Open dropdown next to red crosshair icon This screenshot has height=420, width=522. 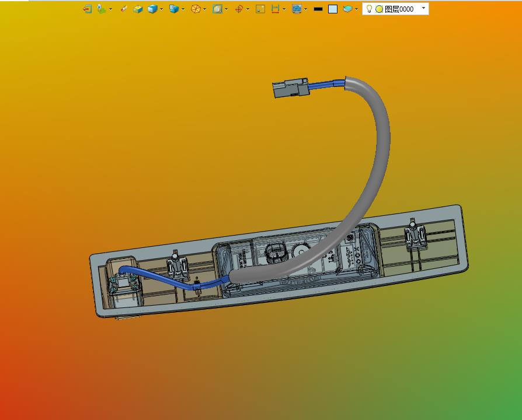[248, 9]
